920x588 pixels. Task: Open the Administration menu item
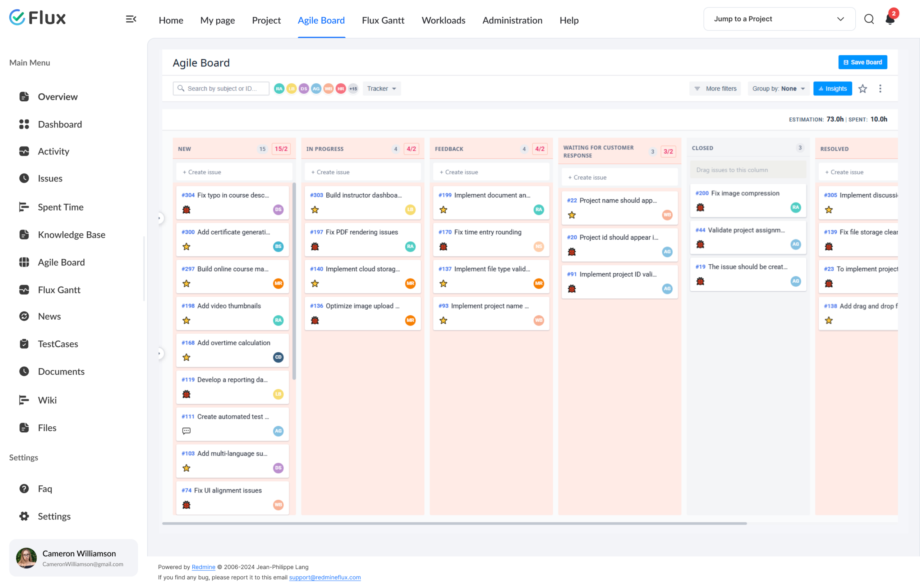(512, 20)
